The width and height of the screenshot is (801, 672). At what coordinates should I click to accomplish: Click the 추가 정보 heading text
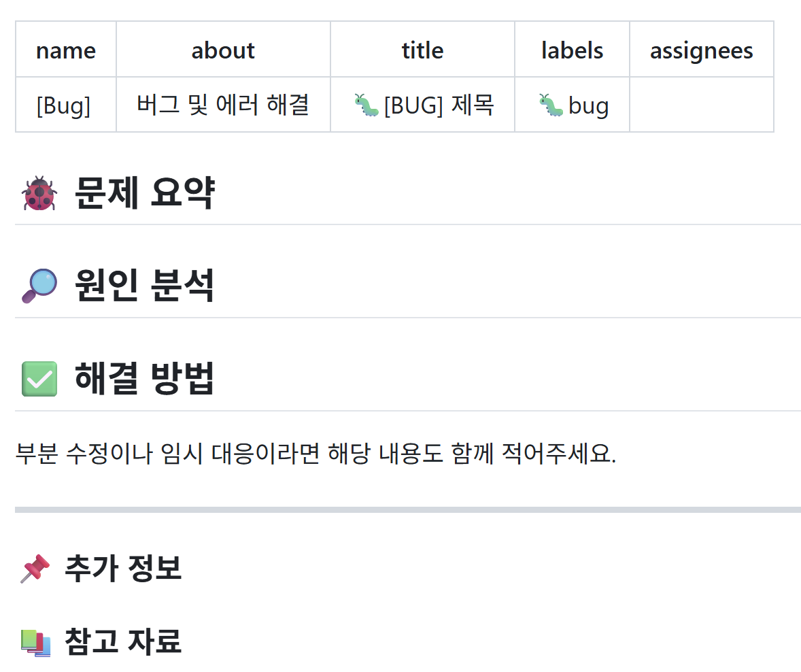tap(123, 568)
